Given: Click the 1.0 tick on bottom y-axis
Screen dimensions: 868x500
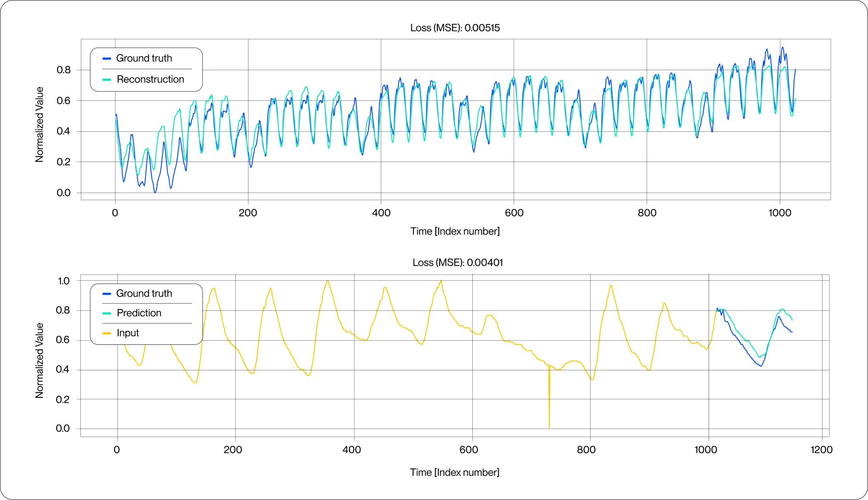Looking at the screenshot, I should click(x=64, y=281).
